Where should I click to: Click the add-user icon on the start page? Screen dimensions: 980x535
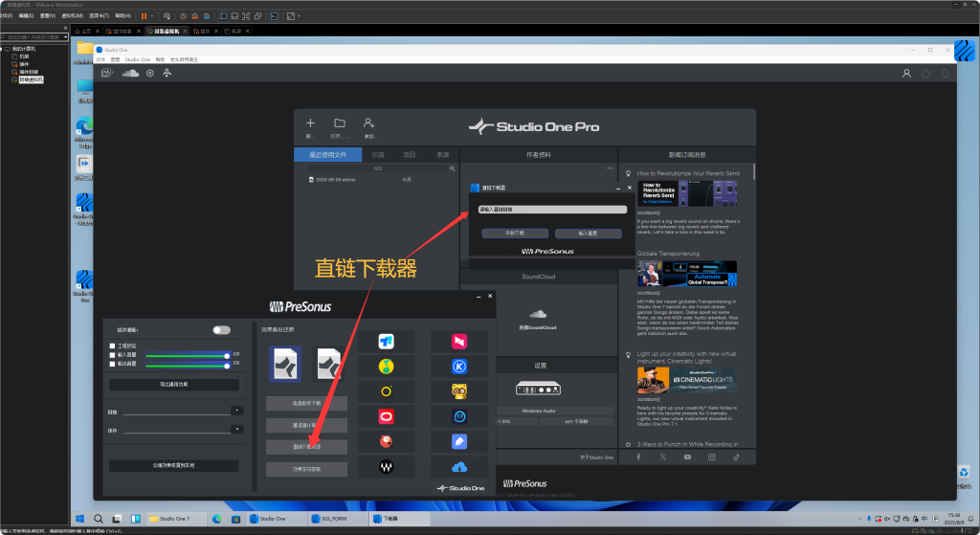(x=368, y=123)
